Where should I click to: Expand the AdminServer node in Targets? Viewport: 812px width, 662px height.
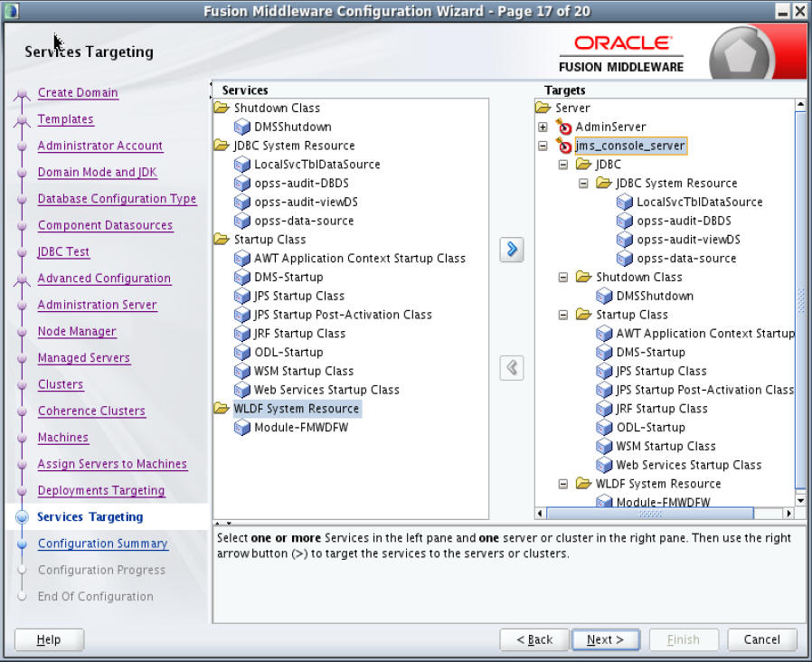pyautogui.click(x=543, y=127)
